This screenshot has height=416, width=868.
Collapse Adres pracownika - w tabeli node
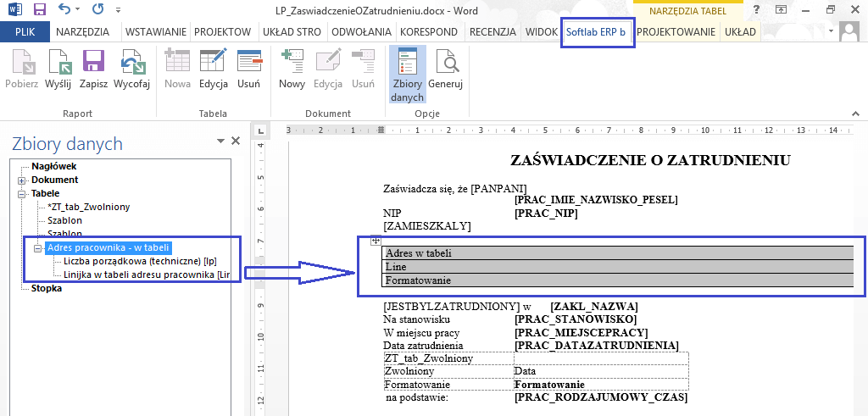(x=37, y=248)
